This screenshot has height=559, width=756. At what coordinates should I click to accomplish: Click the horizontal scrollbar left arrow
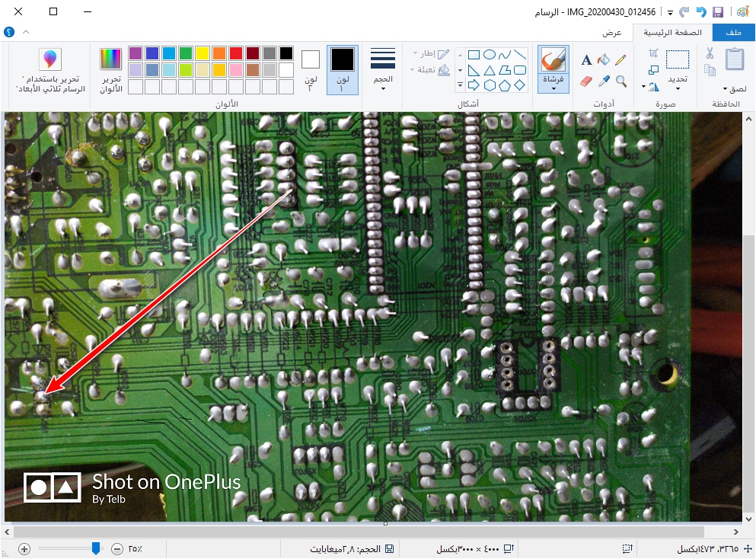(7, 532)
